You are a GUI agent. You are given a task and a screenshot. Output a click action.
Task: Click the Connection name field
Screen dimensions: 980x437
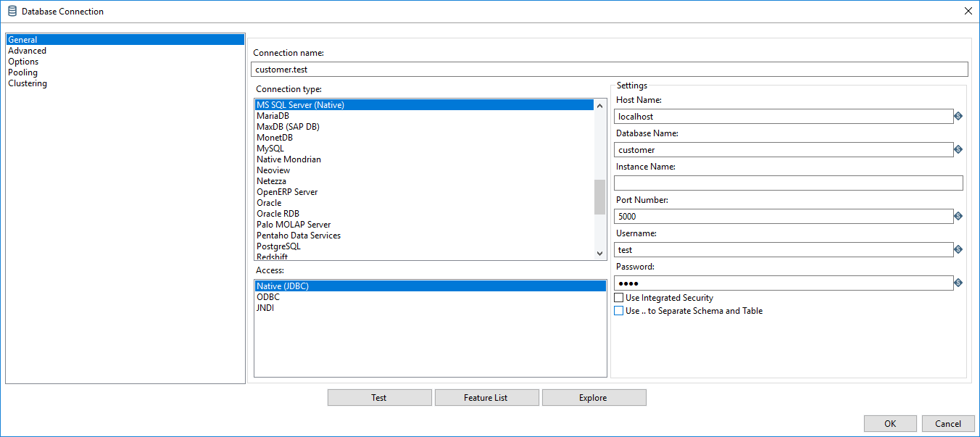pos(610,69)
